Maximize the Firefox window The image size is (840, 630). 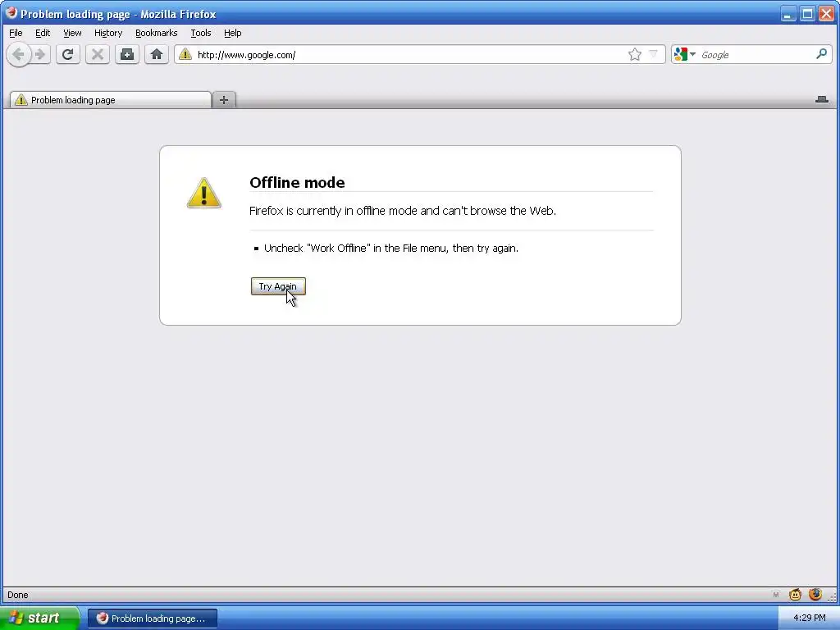tap(807, 14)
